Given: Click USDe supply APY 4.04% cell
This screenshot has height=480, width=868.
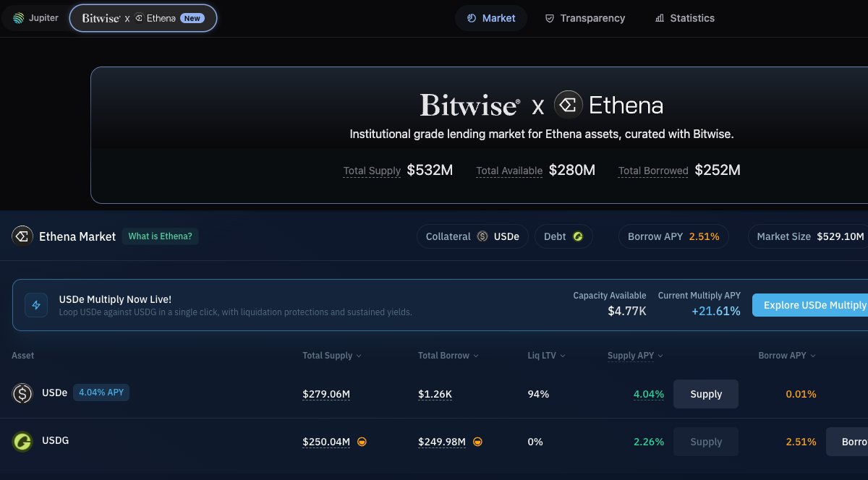Looking at the screenshot, I should (649, 394).
